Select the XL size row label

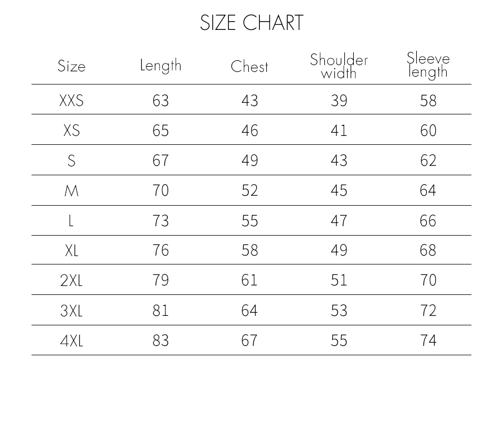71,251
